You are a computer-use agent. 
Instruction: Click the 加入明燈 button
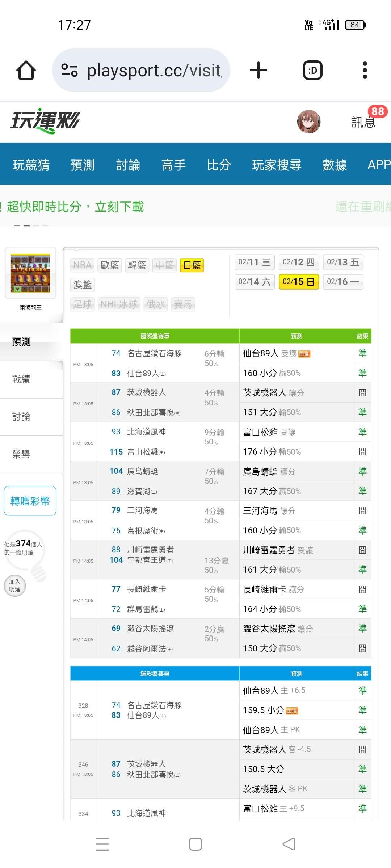point(15,586)
